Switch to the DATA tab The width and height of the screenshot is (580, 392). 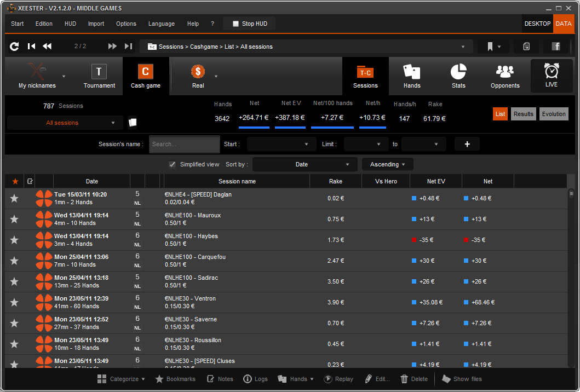pos(564,24)
